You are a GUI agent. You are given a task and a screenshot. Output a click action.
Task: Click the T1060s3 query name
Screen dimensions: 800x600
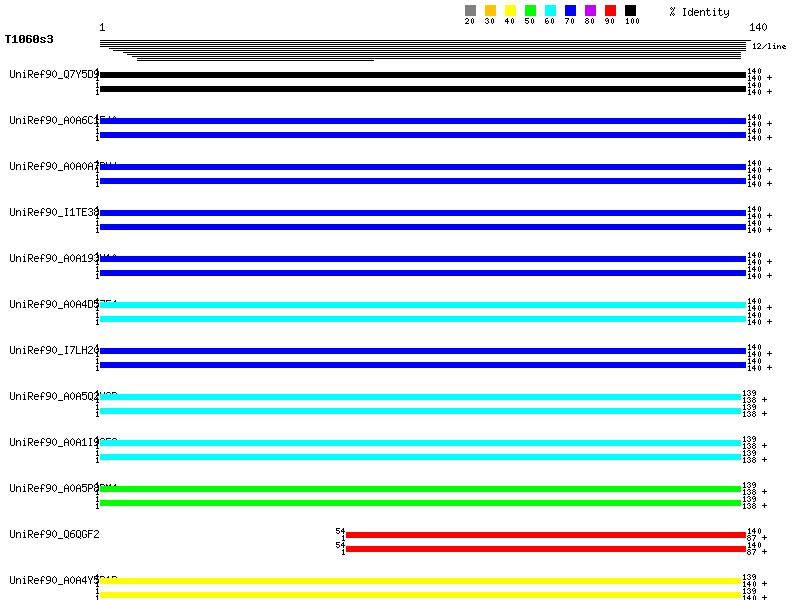(x=29, y=40)
